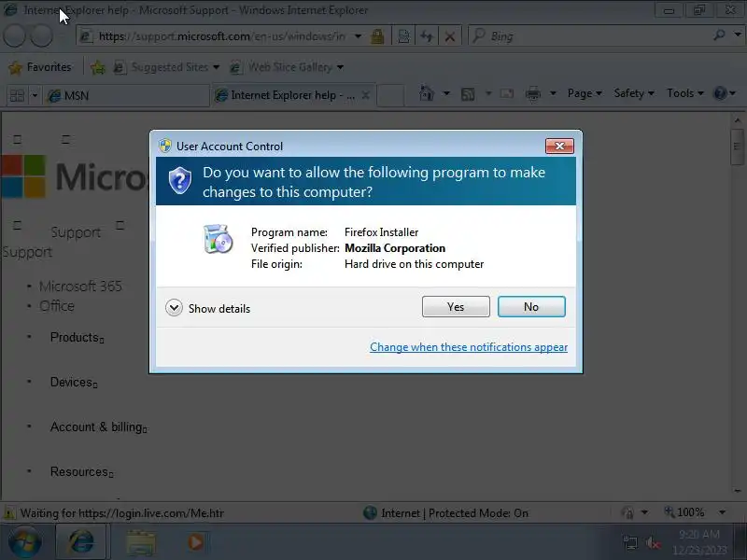
Task: Click Yes in User Account Control dialog
Action: [456, 307]
